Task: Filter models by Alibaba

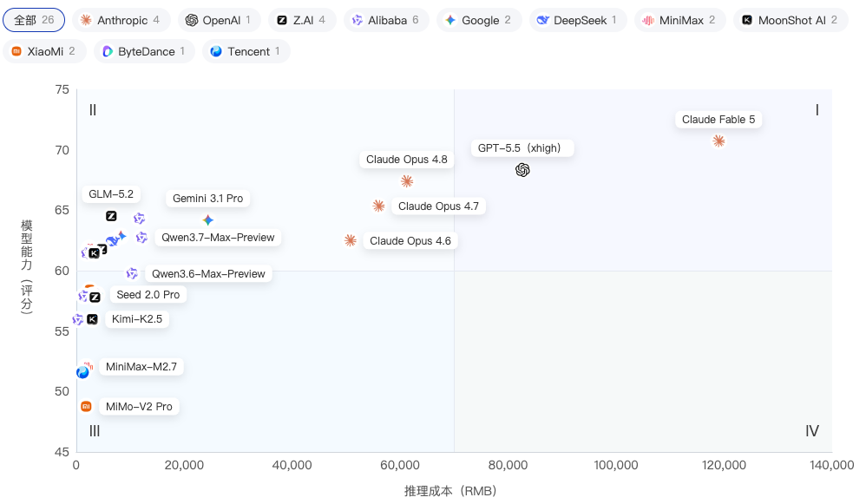Action: coord(385,21)
